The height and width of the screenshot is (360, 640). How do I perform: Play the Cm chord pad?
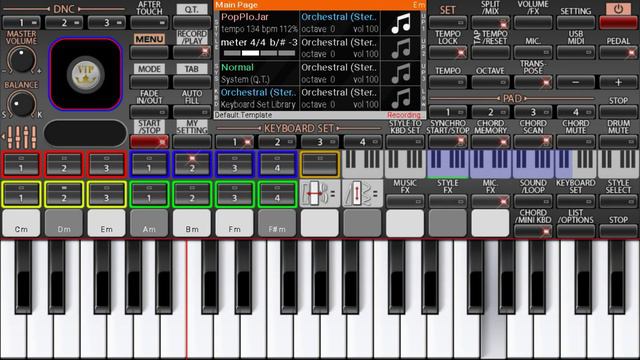(21, 223)
